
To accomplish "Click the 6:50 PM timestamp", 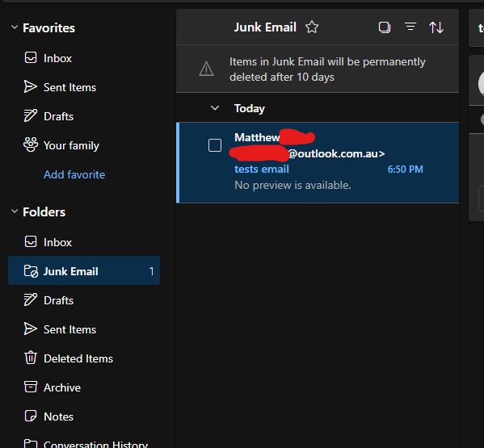I will [x=405, y=170].
